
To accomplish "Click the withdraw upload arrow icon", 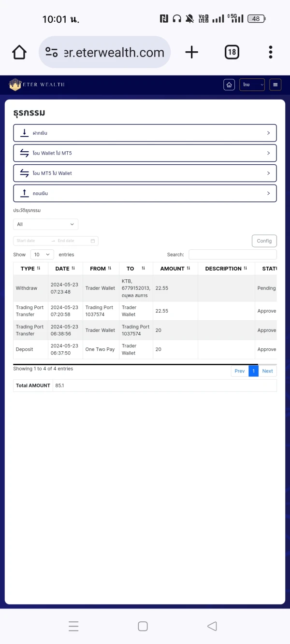I will coord(25,193).
